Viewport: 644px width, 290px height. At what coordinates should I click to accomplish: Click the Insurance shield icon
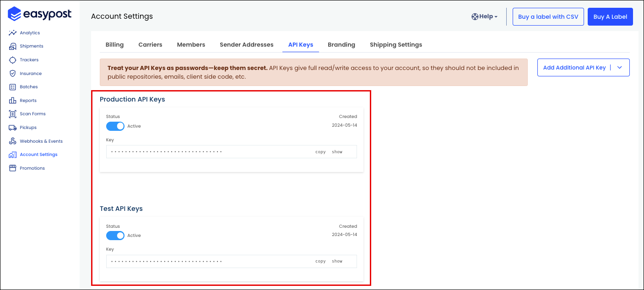pyautogui.click(x=12, y=73)
